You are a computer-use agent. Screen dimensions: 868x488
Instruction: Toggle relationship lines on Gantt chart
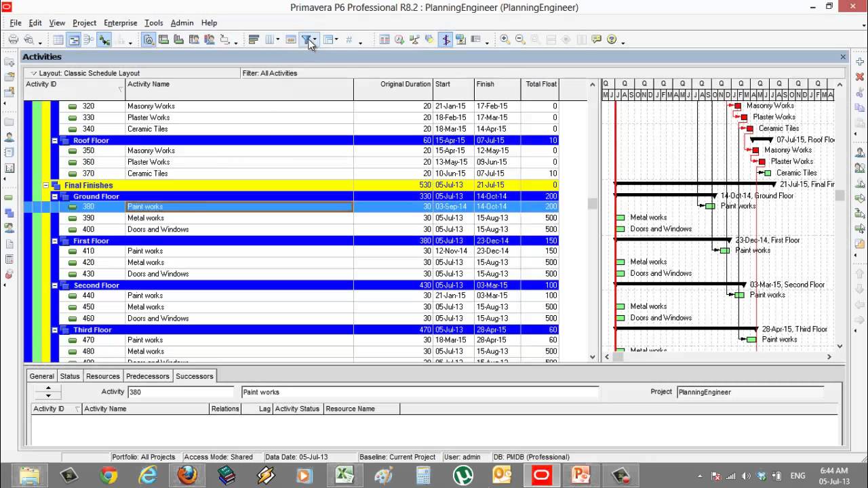pos(104,40)
